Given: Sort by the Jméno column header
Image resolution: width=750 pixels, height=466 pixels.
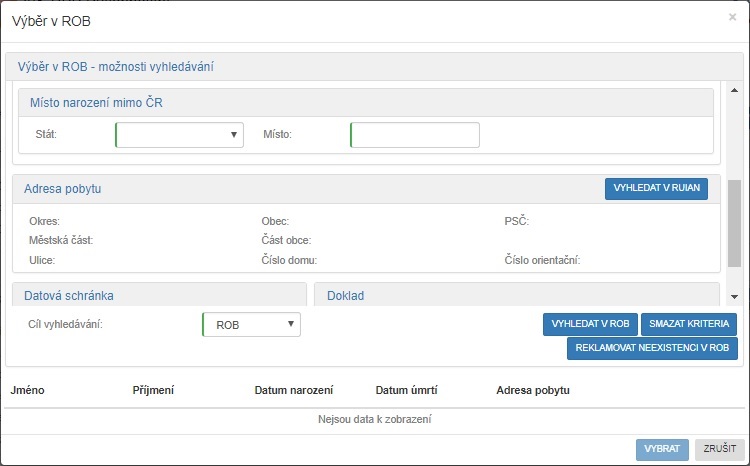Looking at the screenshot, I should point(27,390).
